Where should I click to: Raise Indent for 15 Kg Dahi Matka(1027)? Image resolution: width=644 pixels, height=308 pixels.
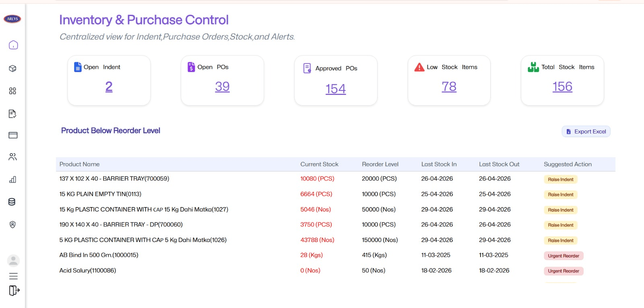click(560, 210)
